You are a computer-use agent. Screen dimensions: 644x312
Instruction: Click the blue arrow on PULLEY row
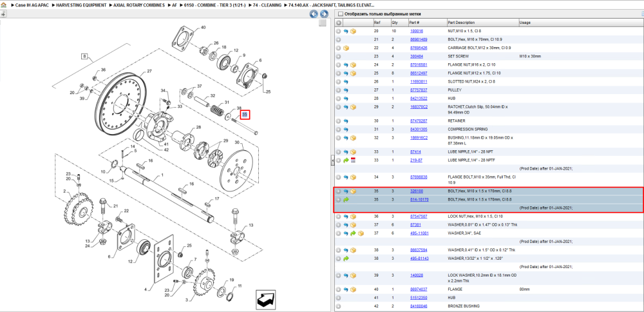pyautogui.click(x=346, y=90)
